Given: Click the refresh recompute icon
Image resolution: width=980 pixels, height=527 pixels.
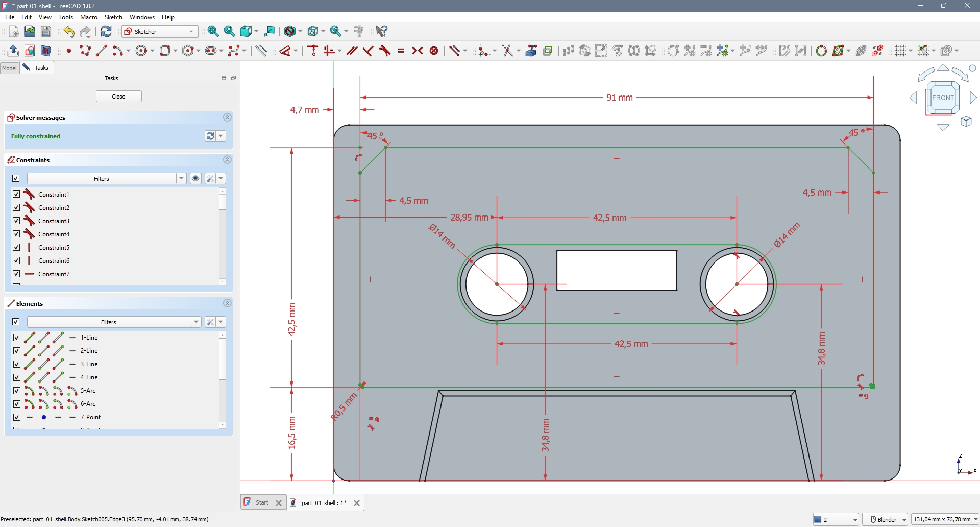Looking at the screenshot, I should (106, 31).
